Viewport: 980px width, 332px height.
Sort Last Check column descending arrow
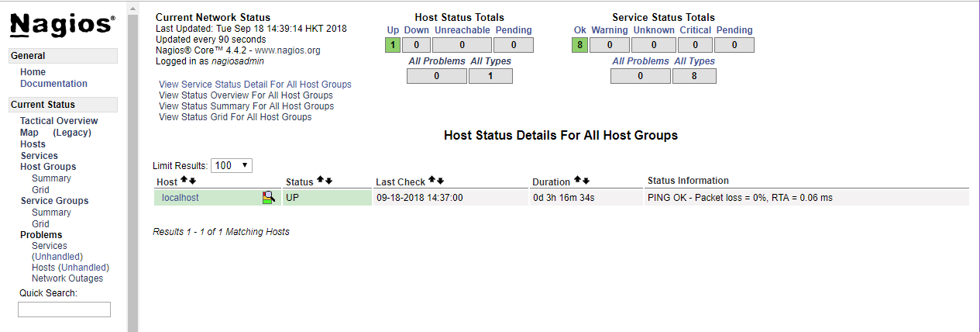tap(440, 181)
